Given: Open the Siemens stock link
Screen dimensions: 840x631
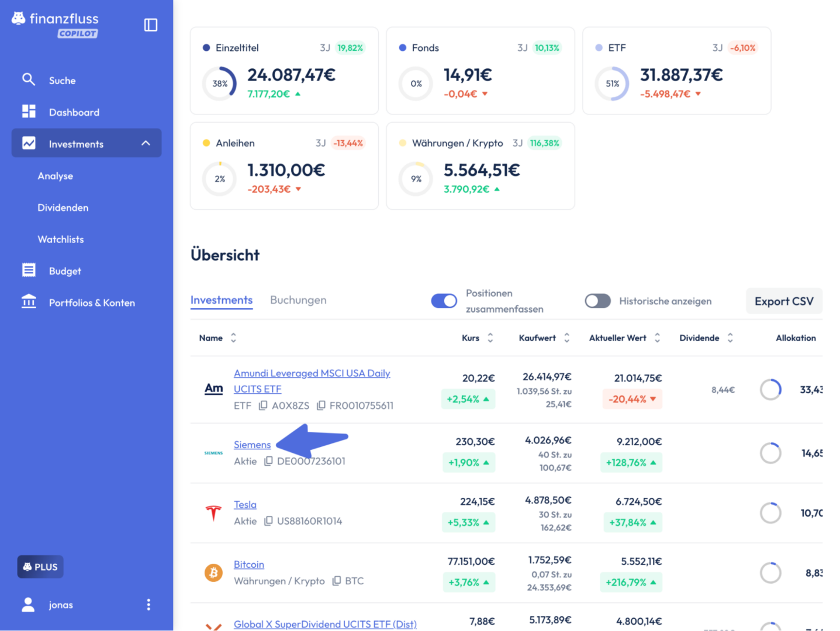Looking at the screenshot, I should [x=253, y=445].
